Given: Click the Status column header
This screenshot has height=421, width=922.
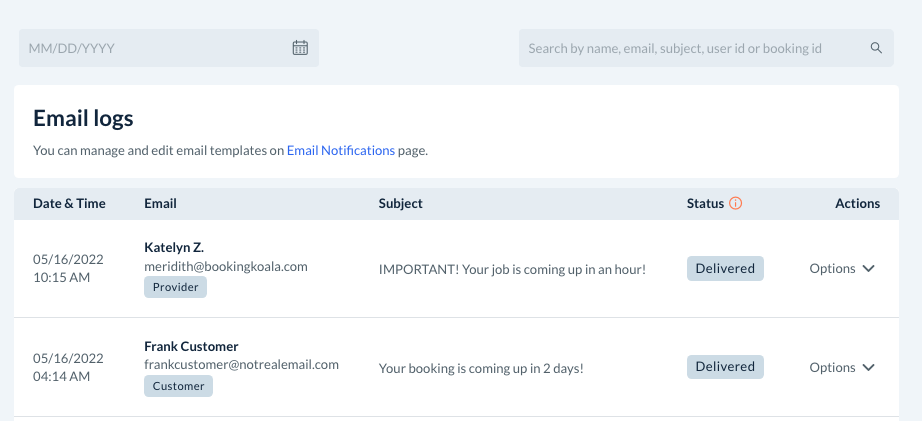Looking at the screenshot, I should (705, 203).
